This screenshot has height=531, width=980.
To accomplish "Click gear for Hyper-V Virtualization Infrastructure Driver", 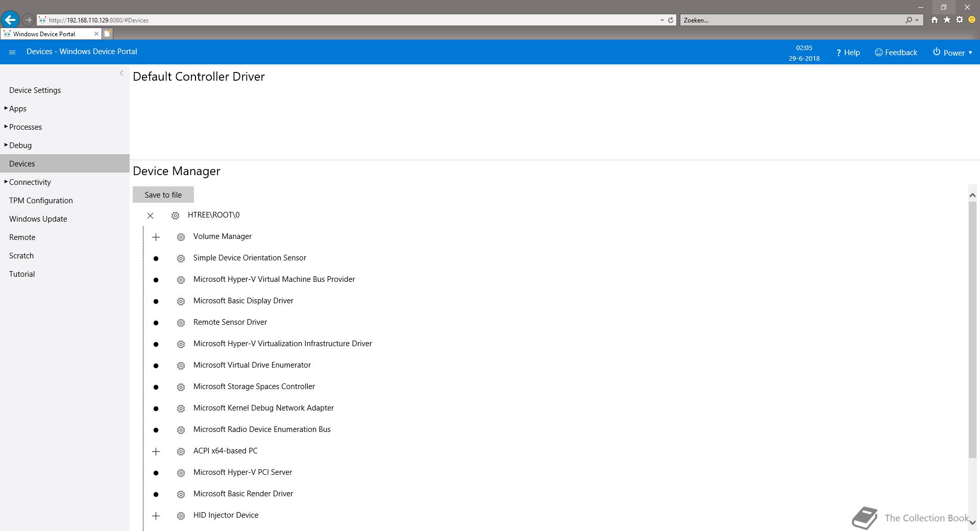I will [x=181, y=344].
